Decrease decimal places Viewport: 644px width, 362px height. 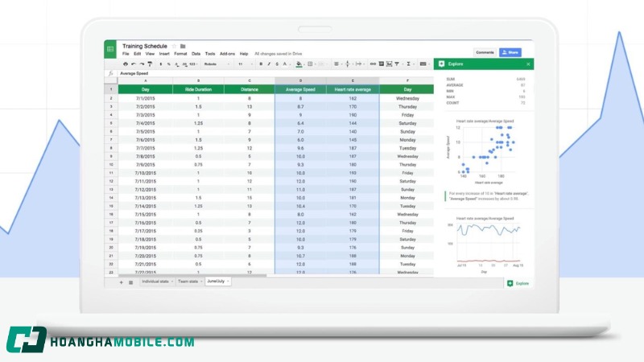pos(176,64)
